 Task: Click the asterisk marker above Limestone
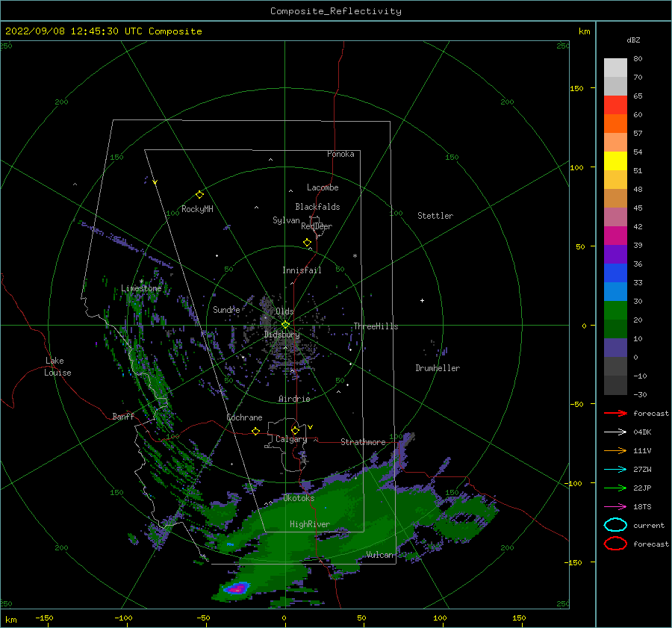pyautogui.click(x=141, y=282)
